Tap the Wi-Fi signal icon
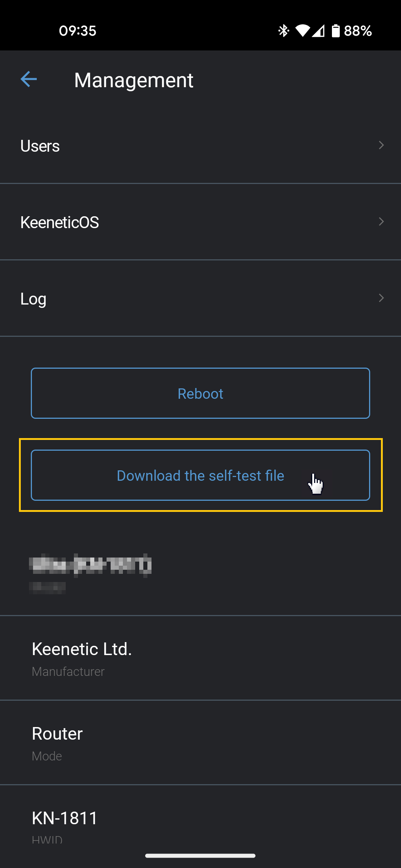 coord(303,31)
